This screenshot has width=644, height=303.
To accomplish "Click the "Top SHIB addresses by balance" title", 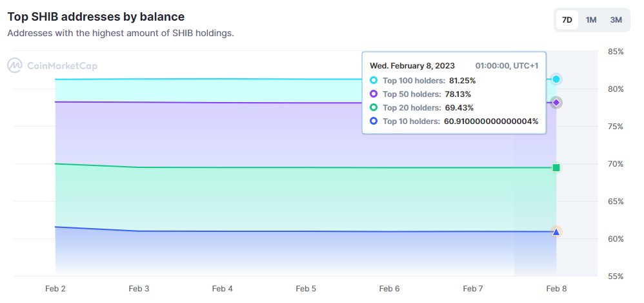I will point(96,16).
